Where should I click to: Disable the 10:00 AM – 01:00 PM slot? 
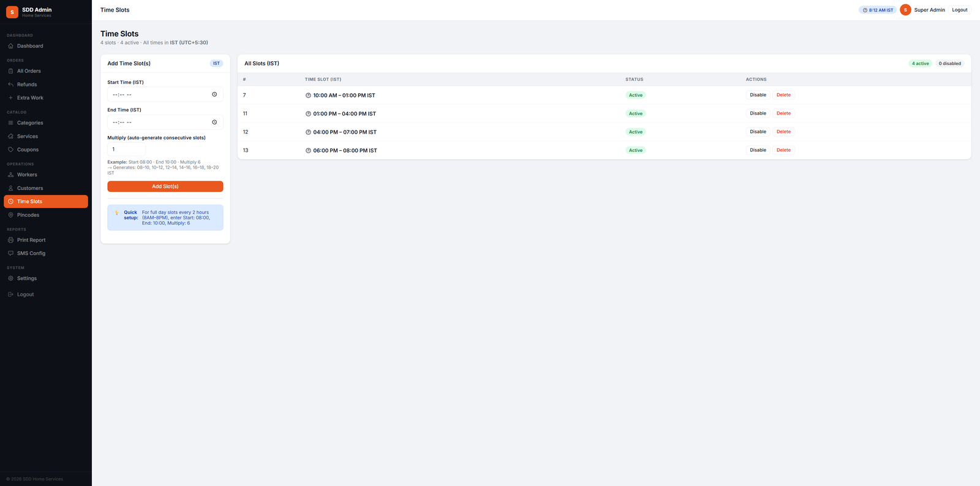coord(758,95)
